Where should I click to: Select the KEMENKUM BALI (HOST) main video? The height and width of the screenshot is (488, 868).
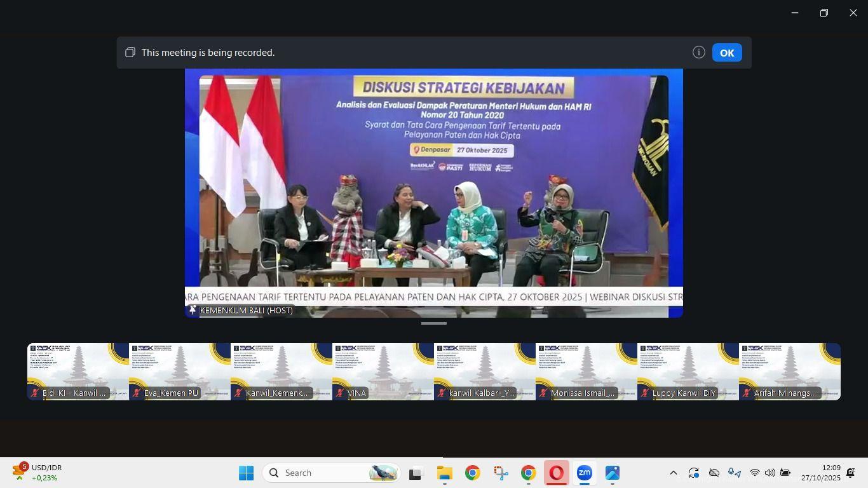coord(433,191)
